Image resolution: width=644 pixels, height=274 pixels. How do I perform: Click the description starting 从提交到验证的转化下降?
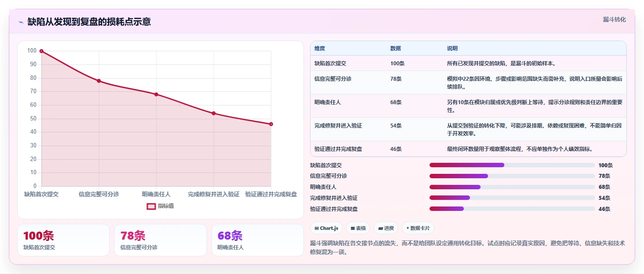(x=534, y=130)
